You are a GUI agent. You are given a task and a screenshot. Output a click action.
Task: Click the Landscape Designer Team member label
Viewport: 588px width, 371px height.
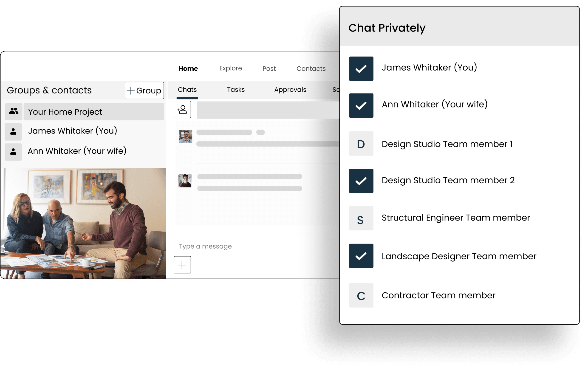[x=459, y=256]
